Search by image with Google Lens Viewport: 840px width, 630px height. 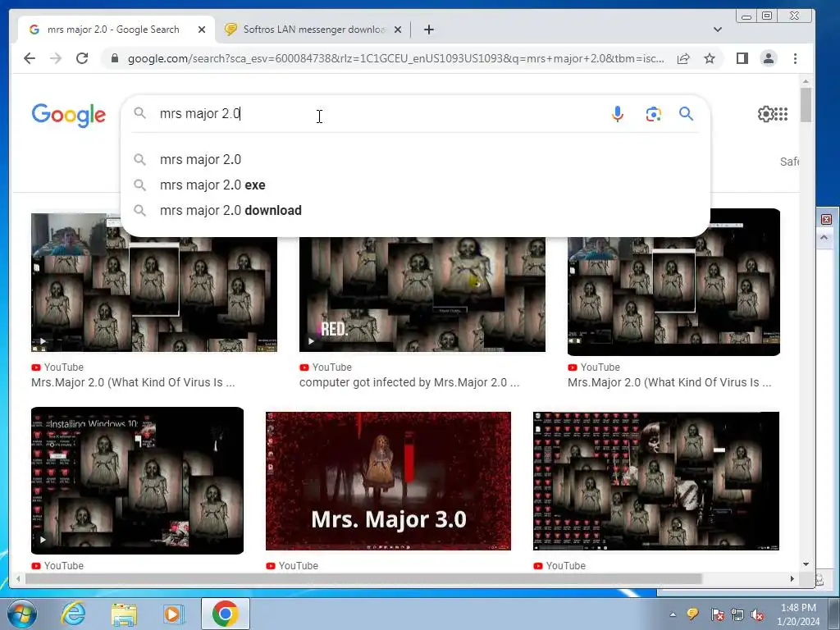pyautogui.click(x=653, y=114)
